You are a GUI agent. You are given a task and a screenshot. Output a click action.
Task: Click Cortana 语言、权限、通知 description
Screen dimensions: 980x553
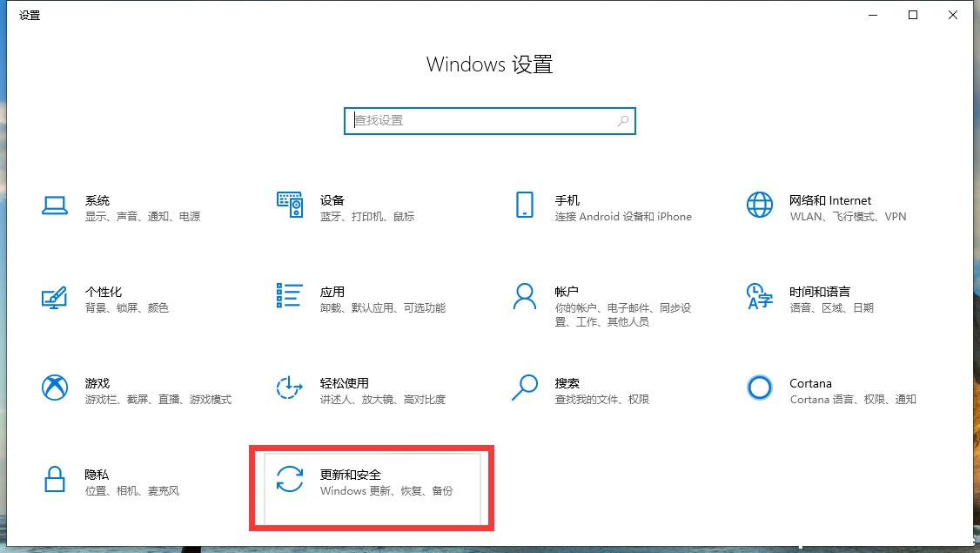point(853,399)
